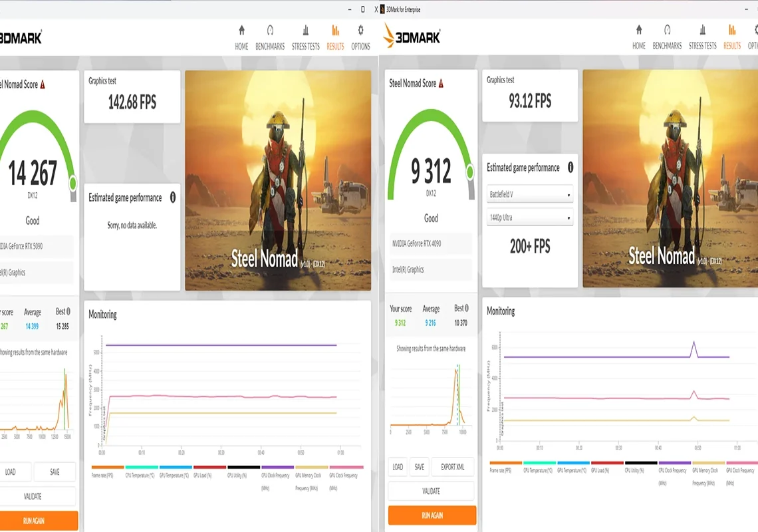The image size is (758, 532).
Task: Click average score 14 399 in left window
Action: (x=32, y=326)
